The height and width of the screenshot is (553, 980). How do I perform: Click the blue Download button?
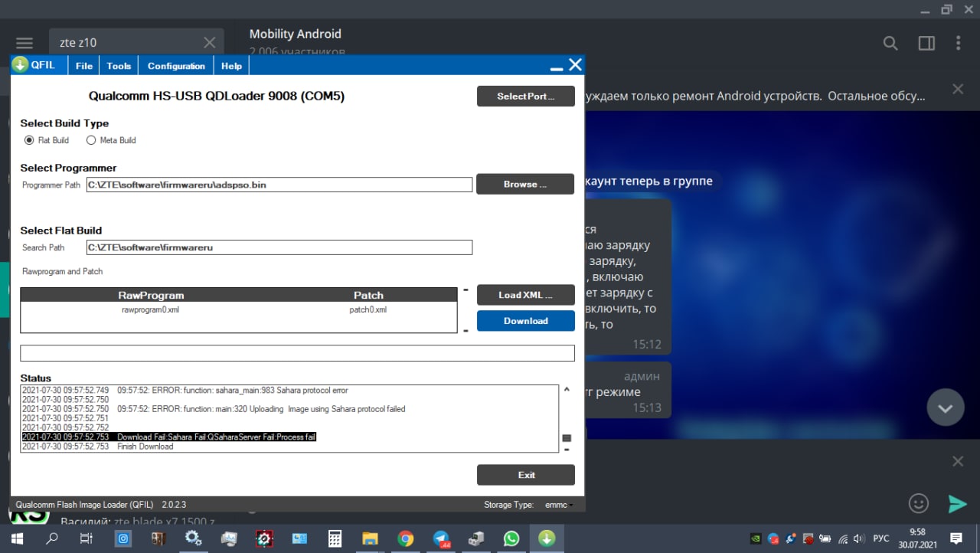point(525,321)
